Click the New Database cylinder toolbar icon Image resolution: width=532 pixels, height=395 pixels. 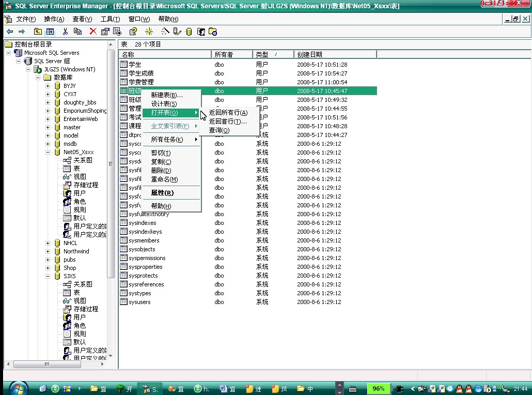click(189, 32)
